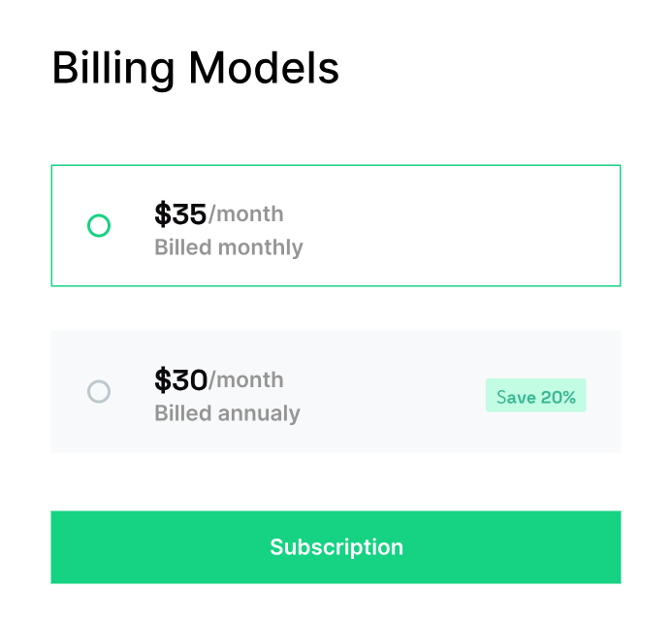672x623 pixels.
Task: Click the dollar sign of the $30 price
Action: (x=162, y=379)
